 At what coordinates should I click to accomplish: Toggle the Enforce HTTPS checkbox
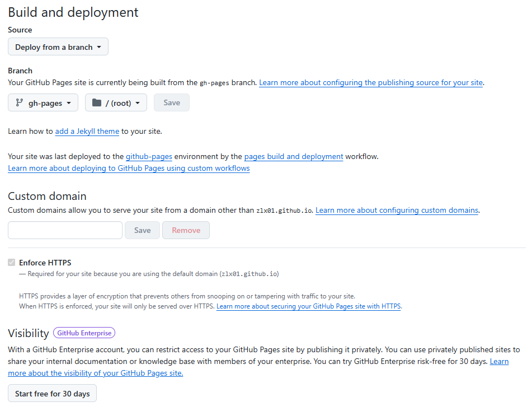(x=12, y=262)
